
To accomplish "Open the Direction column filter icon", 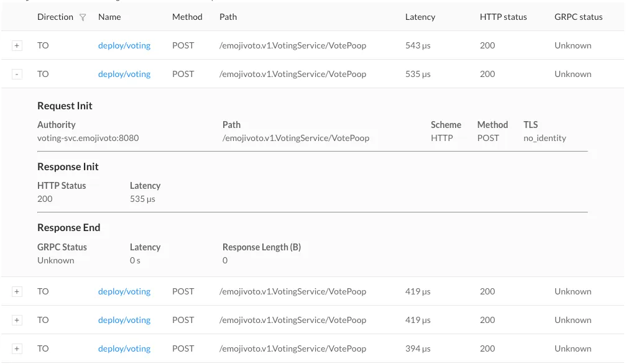I will [x=83, y=17].
